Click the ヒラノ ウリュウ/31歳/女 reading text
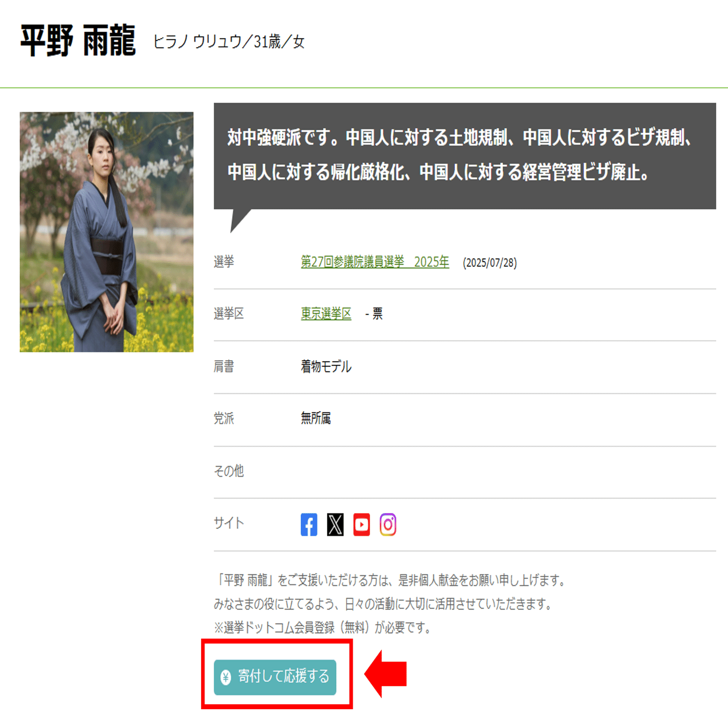Viewport: 728px width, 728px height. tap(229, 42)
